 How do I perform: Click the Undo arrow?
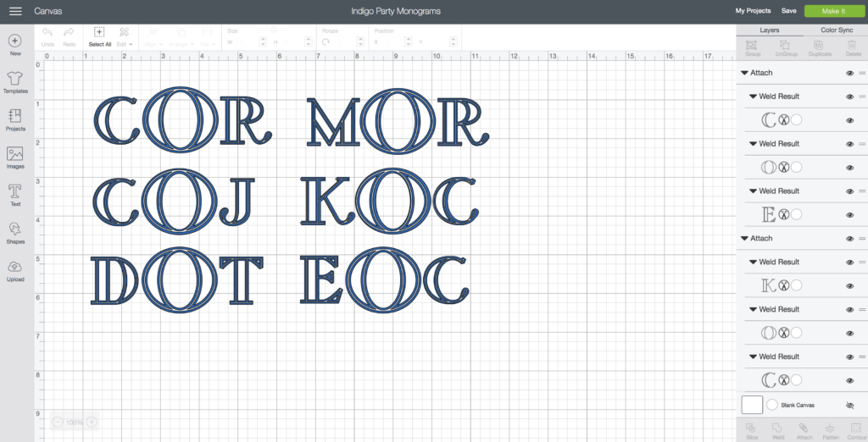click(47, 32)
